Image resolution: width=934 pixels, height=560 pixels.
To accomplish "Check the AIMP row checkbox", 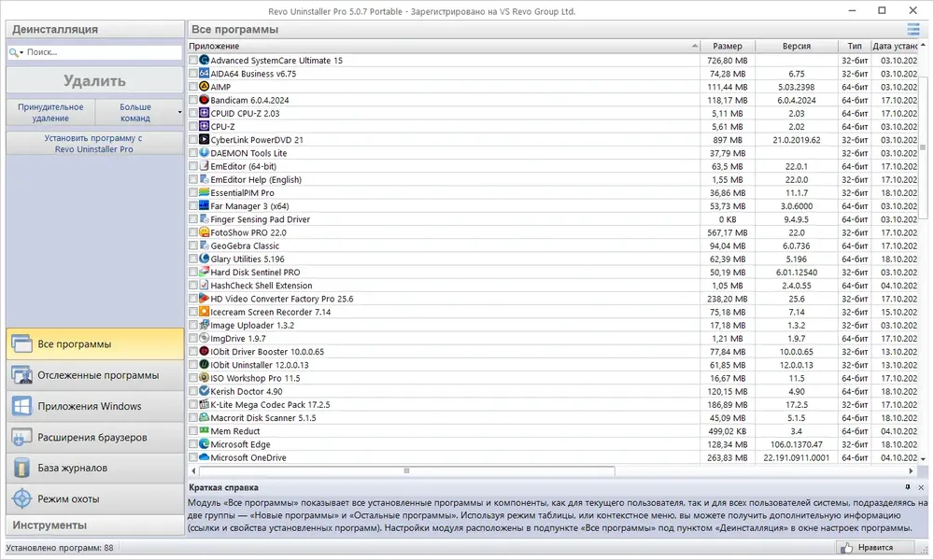I will pyautogui.click(x=193, y=87).
